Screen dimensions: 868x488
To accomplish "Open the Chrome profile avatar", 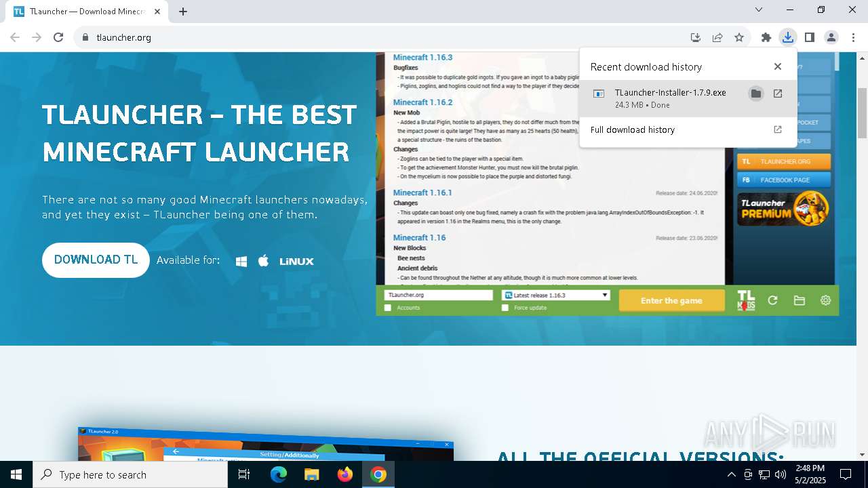I will [831, 37].
